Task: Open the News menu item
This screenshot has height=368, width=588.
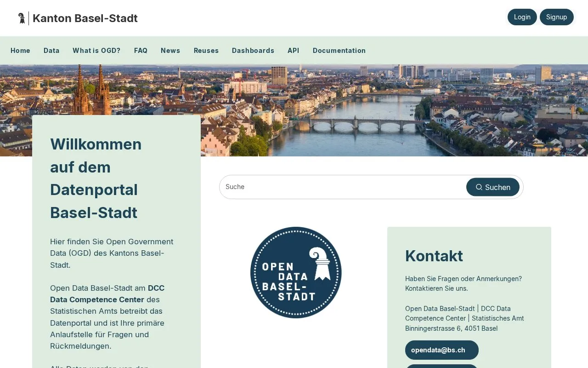Action: tap(170, 51)
